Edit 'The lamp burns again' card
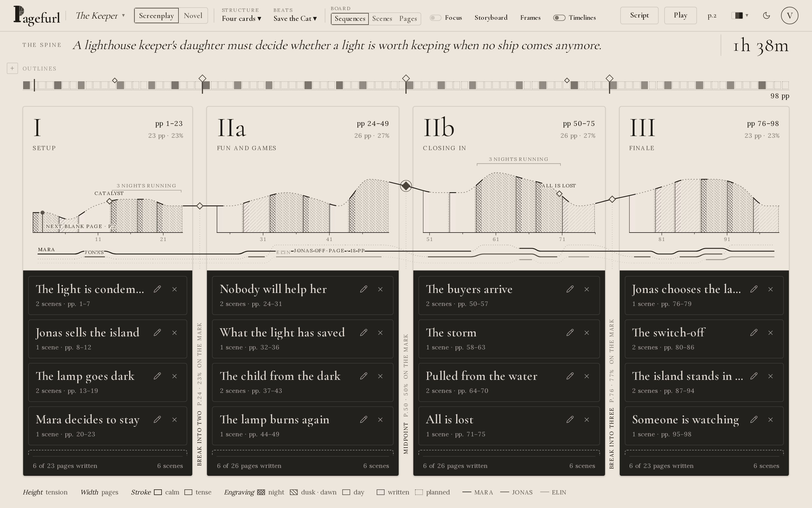 (x=363, y=420)
